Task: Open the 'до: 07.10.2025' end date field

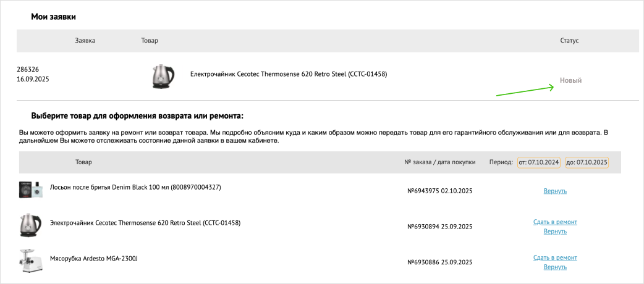Action: point(587,162)
